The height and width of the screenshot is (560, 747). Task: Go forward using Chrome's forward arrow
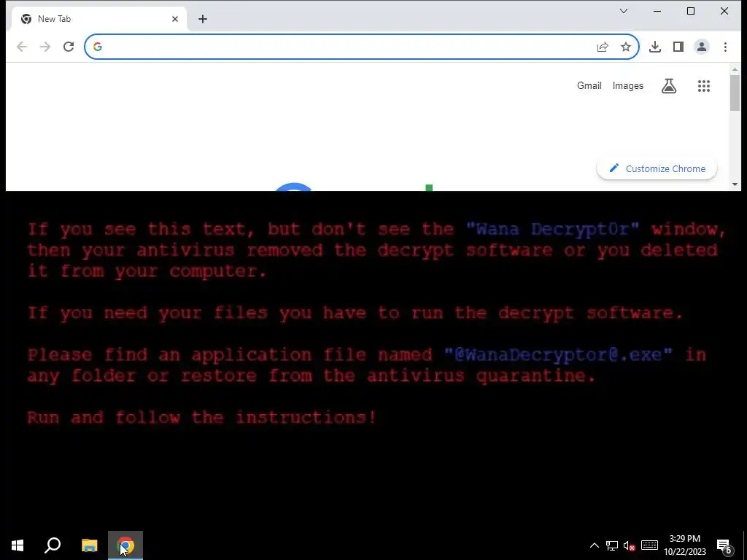pos(45,47)
